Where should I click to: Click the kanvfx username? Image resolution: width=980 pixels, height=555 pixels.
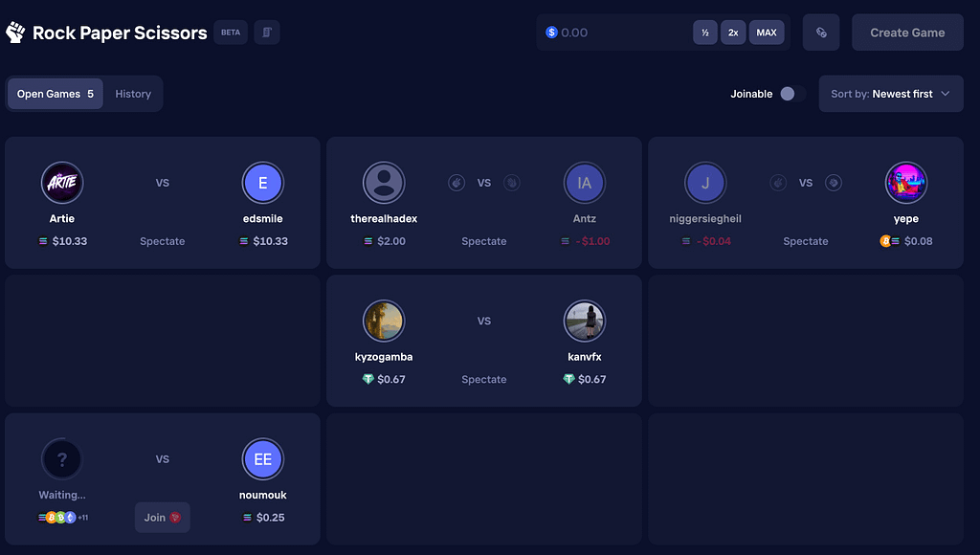coord(585,357)
